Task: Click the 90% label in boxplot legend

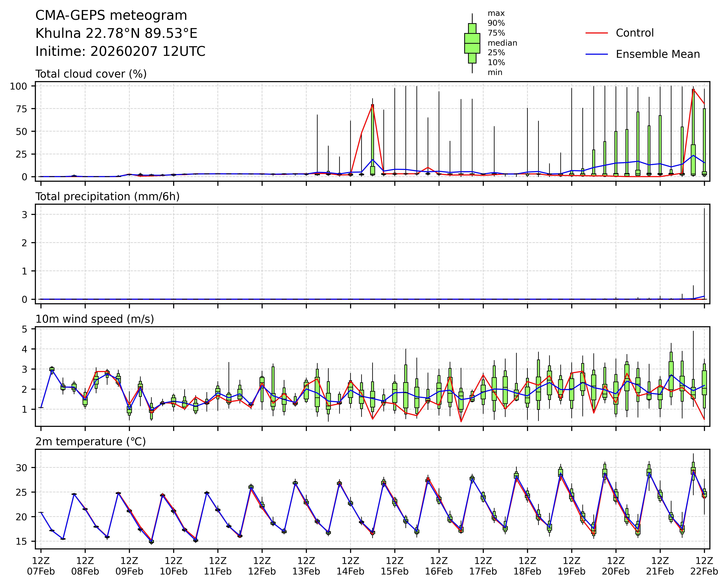Action: click(496, 23)
